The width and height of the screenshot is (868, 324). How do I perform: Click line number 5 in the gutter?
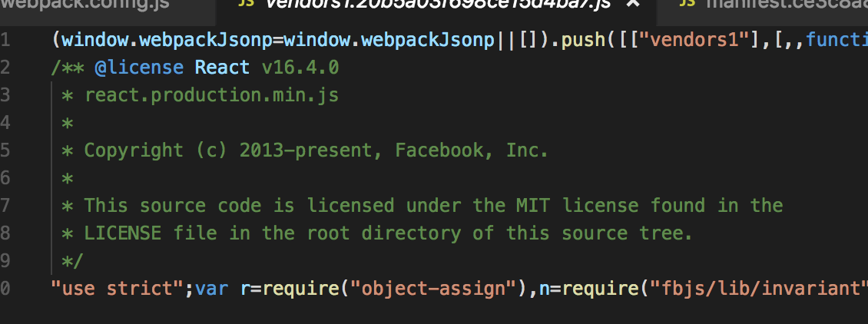click(5, 150)
